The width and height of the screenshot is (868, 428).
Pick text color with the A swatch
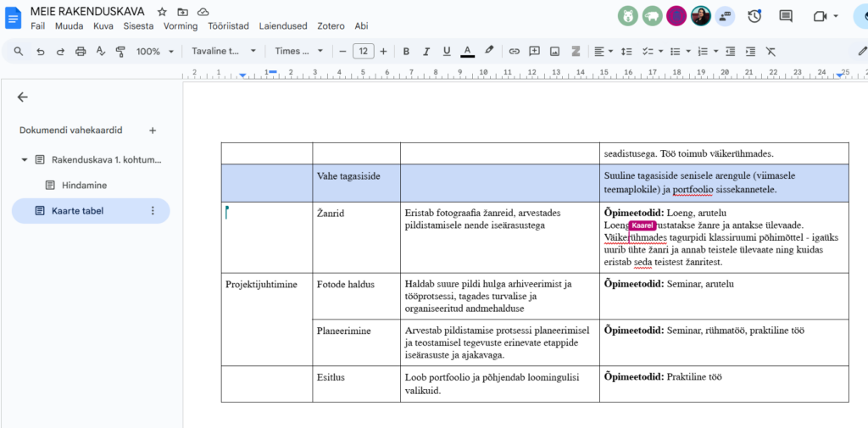tap(467, 52)
